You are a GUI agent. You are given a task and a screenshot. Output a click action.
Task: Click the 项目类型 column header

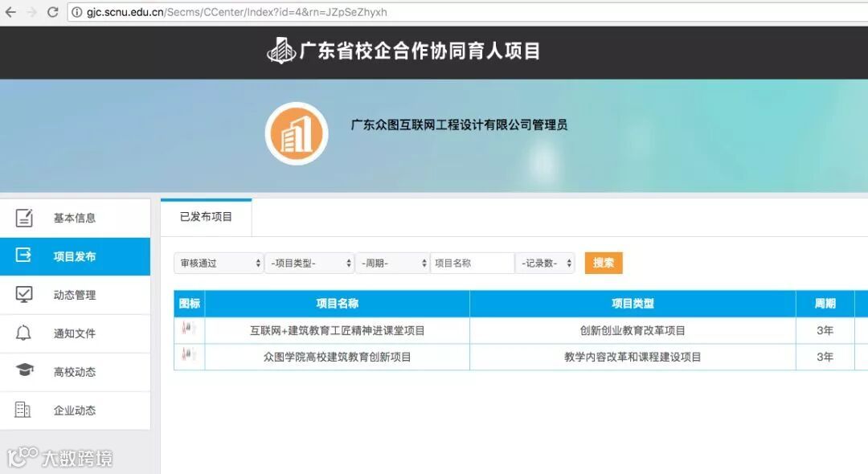pos(633,304)
